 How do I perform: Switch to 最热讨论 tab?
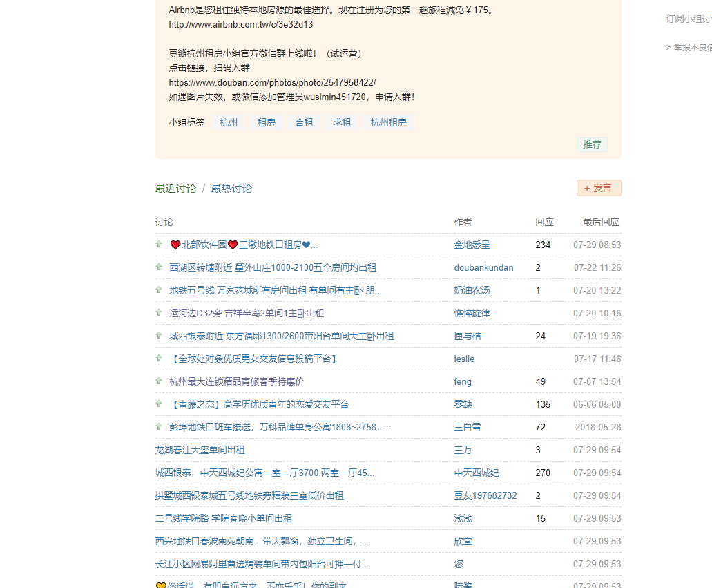(x=231, y=189)
